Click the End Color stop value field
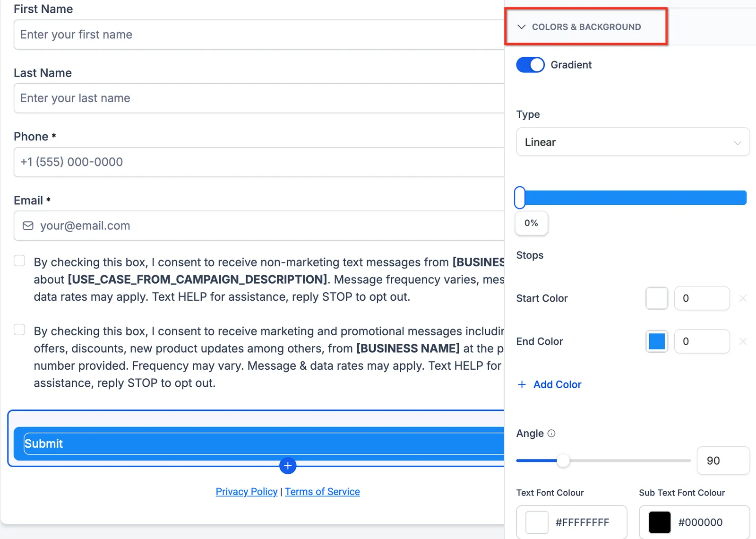 (702, 341)
